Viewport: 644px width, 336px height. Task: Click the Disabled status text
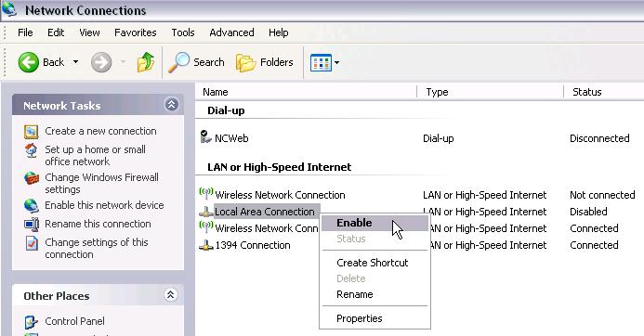pyautogui.click(x=588, y=212)
